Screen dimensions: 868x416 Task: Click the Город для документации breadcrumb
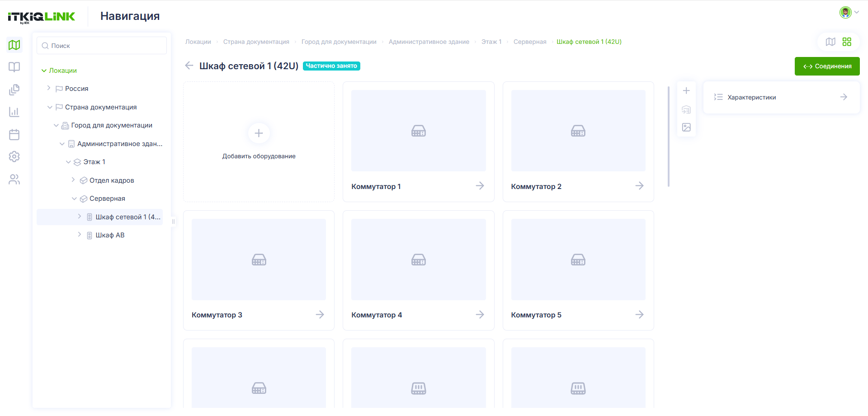tap(339, 42)
